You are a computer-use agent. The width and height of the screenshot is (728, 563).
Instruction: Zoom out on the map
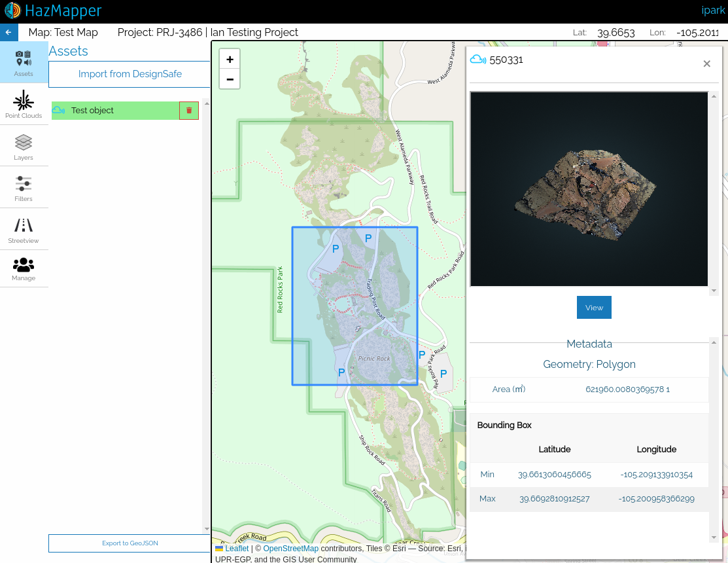point(230,79)
